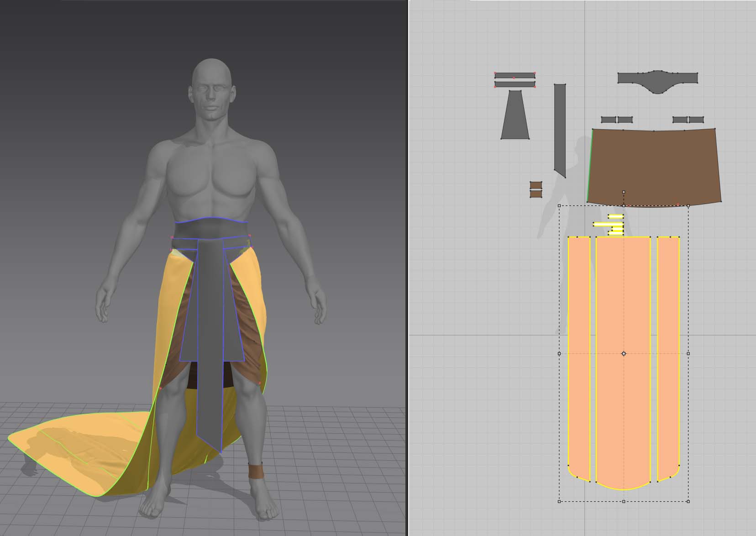Select the lower small brown rectangle pattern

536,194
